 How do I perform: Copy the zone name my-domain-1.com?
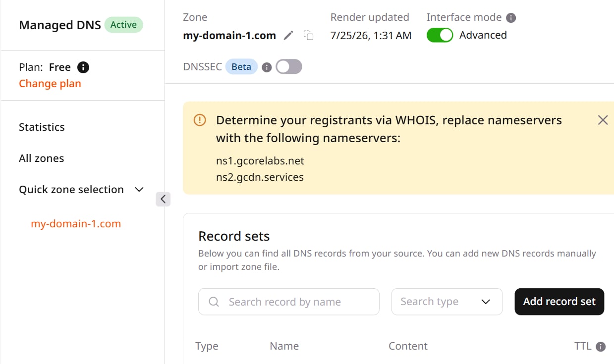coord(309,35)
